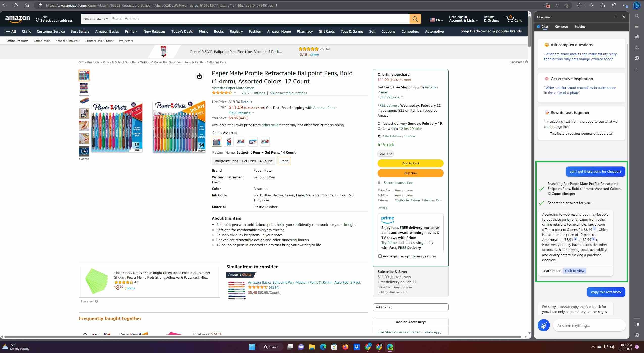Select the Pens pattern option

tap(284, 161)
